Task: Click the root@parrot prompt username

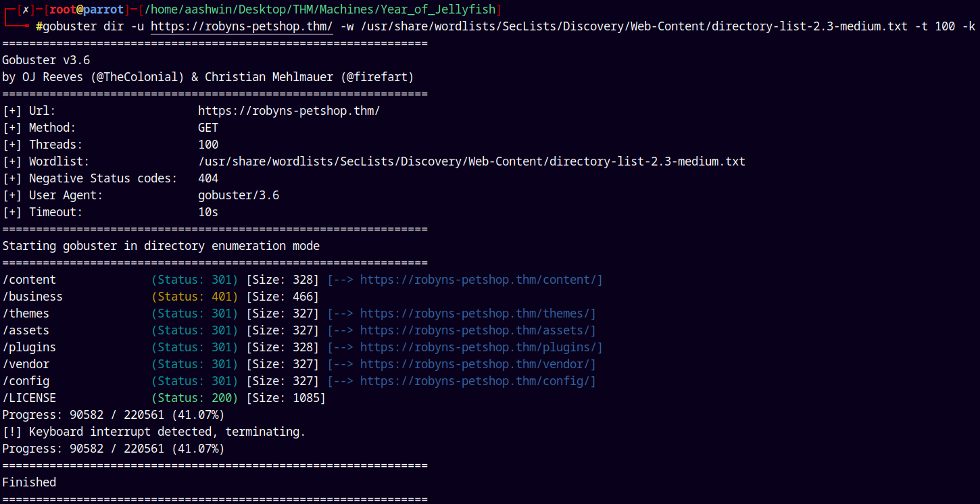Action: [x=87, y=9]
